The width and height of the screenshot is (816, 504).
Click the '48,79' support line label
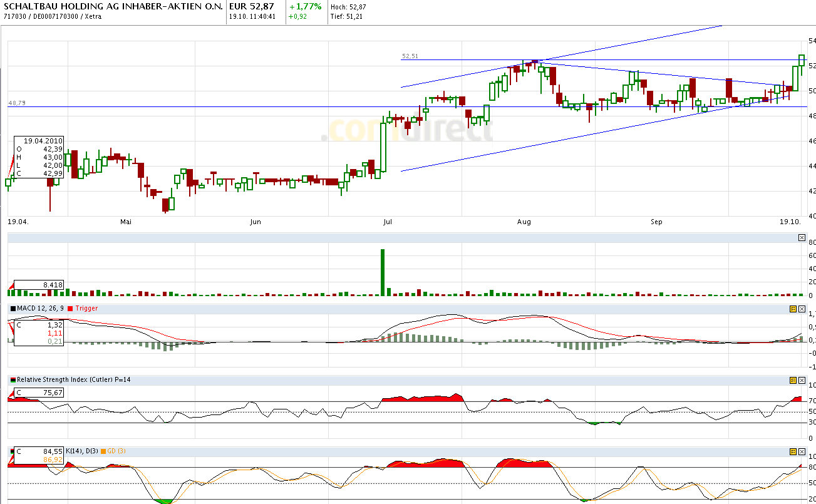(16, 103)
